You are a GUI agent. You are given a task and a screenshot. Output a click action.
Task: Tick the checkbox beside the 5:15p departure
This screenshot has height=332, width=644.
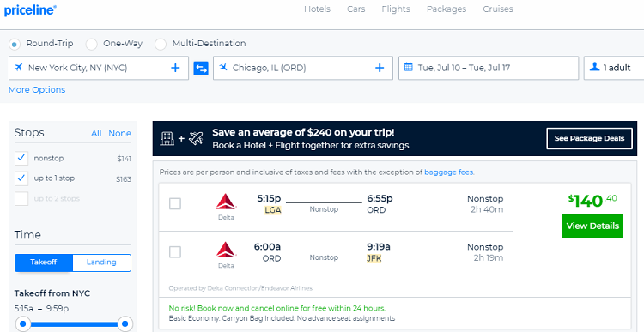tap(175, 203)
